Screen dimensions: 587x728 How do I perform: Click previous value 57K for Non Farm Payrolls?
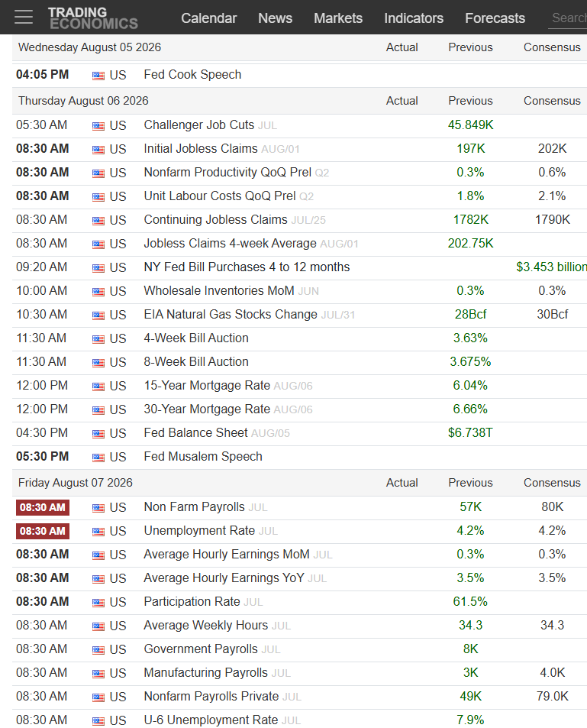pos(470,507)
